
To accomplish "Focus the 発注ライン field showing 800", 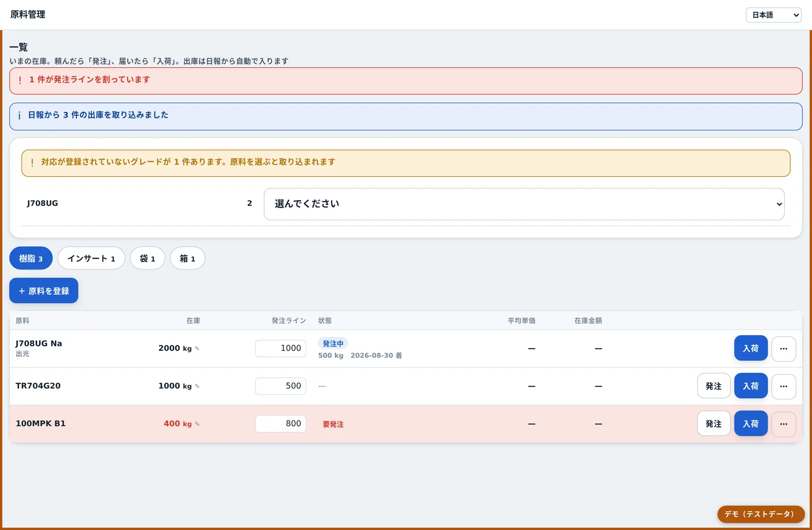I will (x=281, y=424).
